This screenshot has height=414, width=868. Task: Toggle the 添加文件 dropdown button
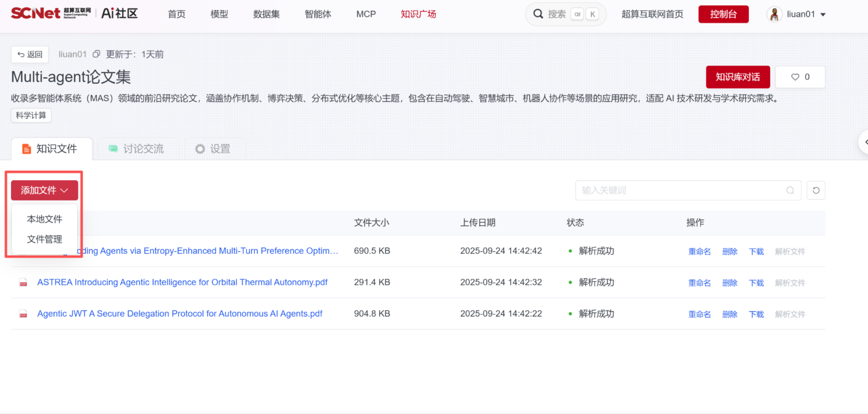pyautogui.click(x=44, y=190)
